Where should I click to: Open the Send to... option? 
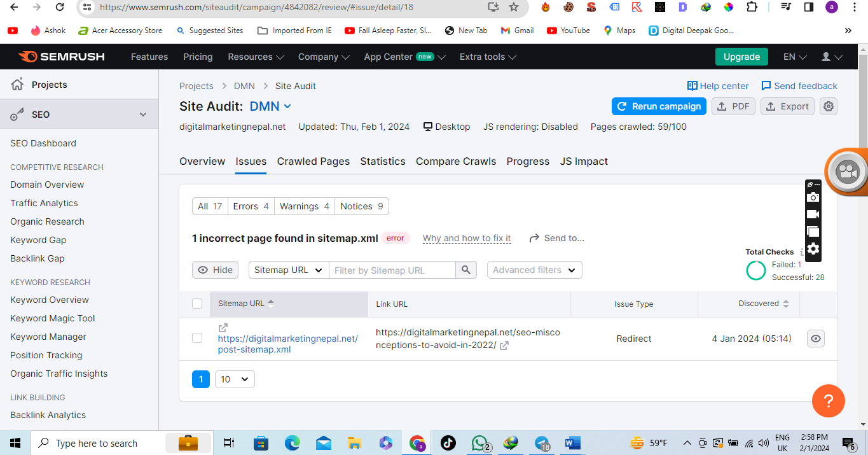point(557,238)
